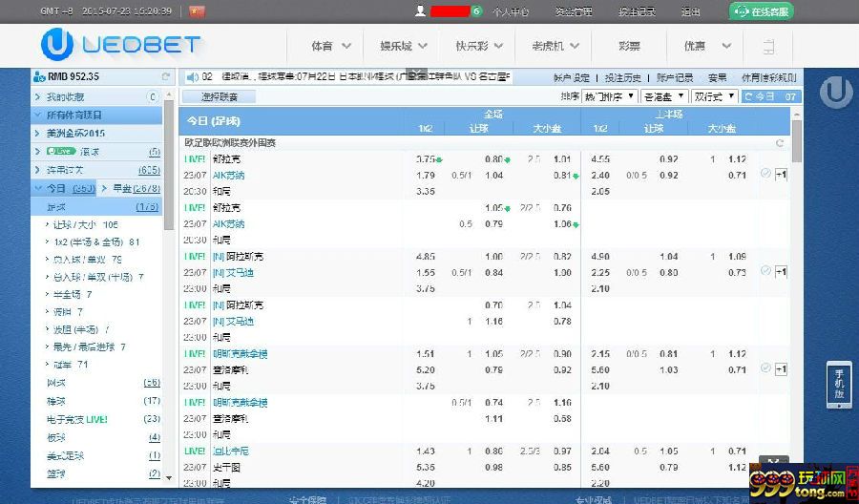
Task: Collapse the 所有体育项目 section header
Action: [x=96, y=115]
